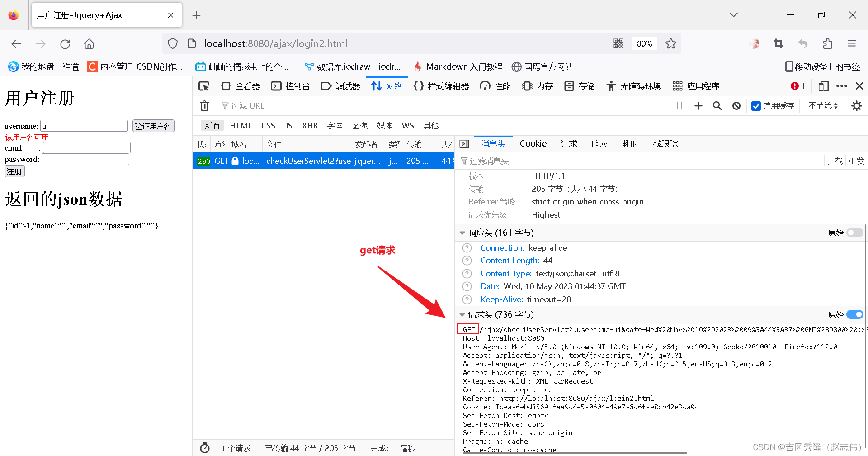Open the 80% zoom level indicator

coord(644,43)
